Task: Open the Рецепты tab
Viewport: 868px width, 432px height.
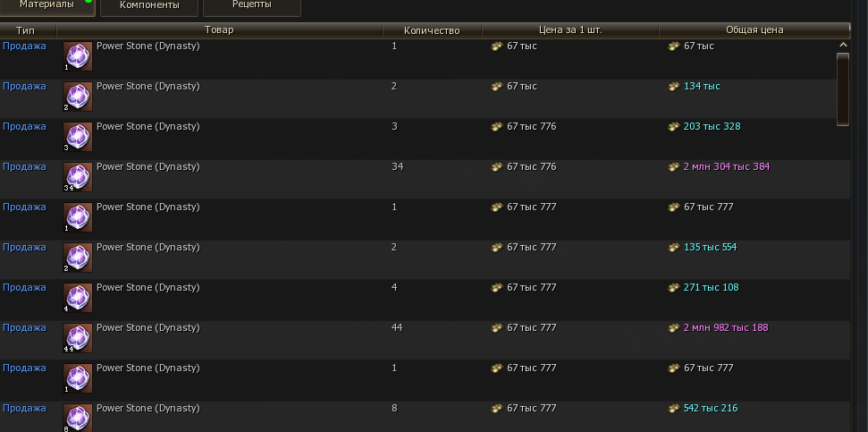Action: [x=252, y=5]
